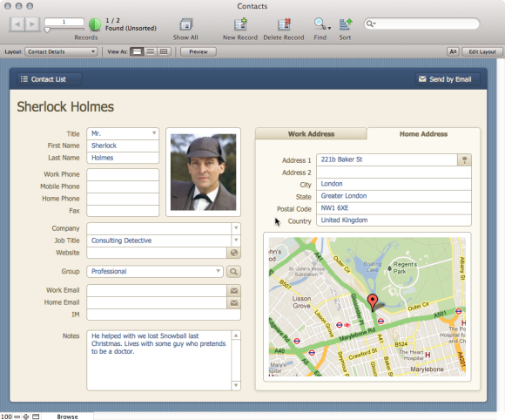This screenshot has height=420, width=505.
Task: Open Find magnifier tool
Action: (320, 24)
